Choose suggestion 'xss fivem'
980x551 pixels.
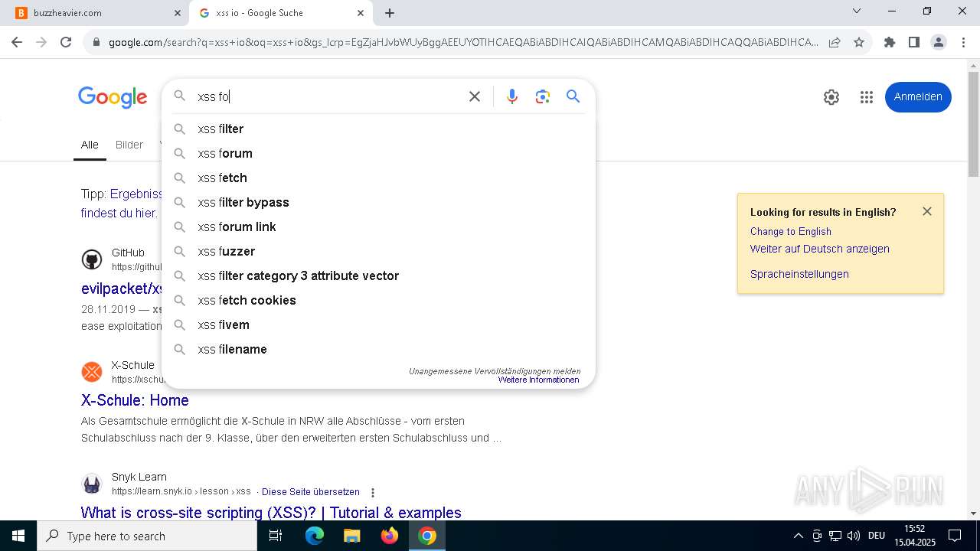pos(379,324)
